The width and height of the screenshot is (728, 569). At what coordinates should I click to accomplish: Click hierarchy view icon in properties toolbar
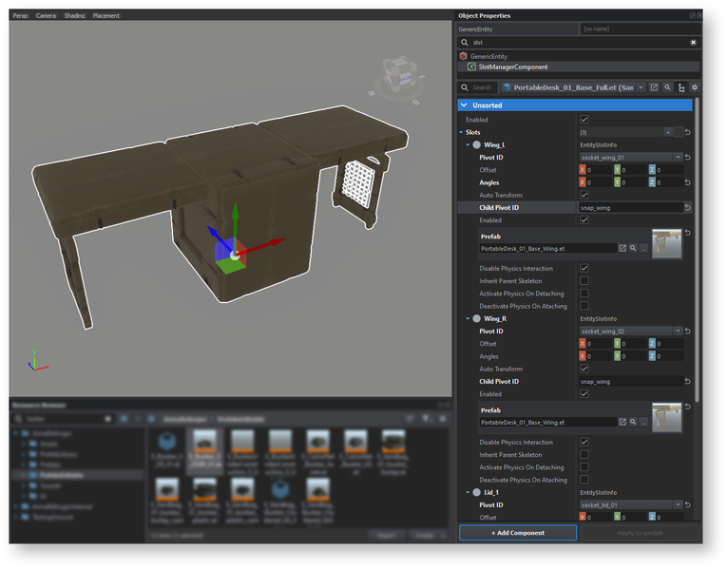(x=681, y=87)
